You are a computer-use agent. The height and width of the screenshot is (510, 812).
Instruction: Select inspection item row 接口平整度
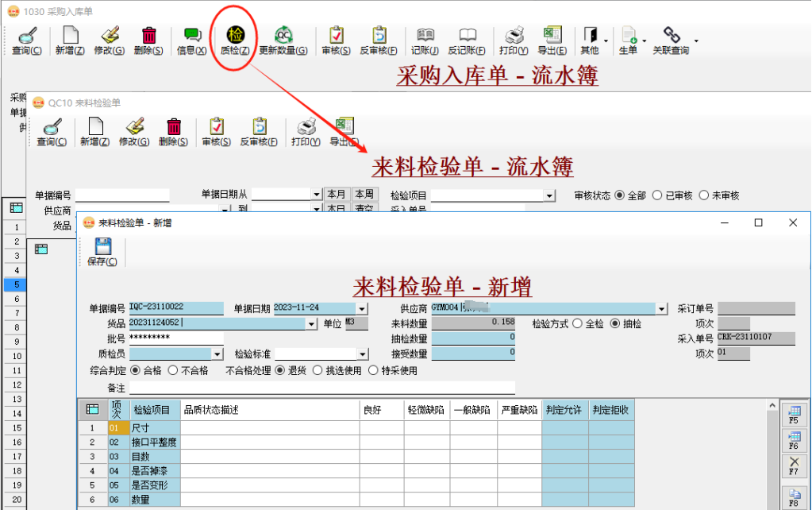155,442
